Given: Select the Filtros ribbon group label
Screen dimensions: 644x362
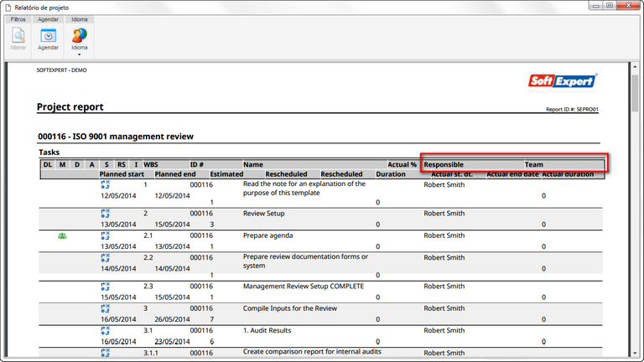Looking at the screenshot, I should [x=18, y=19].
